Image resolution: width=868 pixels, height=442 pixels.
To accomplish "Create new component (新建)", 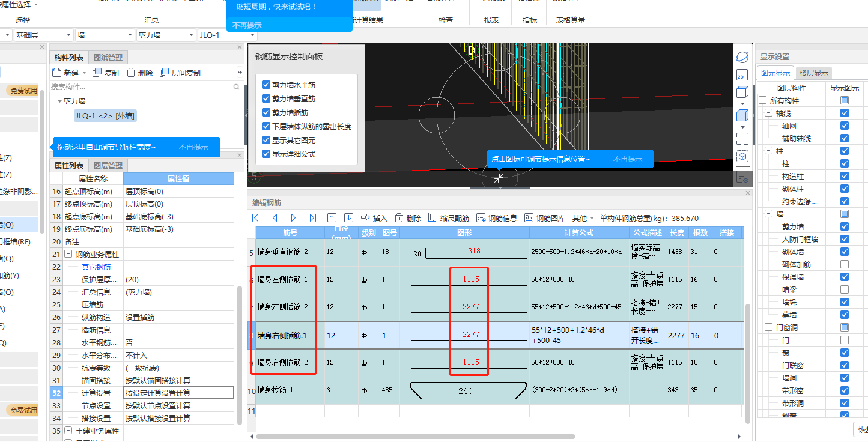I will pyautogui.click(x=65, y=73).
